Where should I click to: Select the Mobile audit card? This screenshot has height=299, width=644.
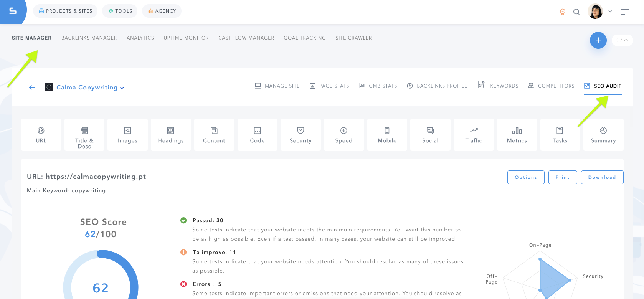pos(387,135)
